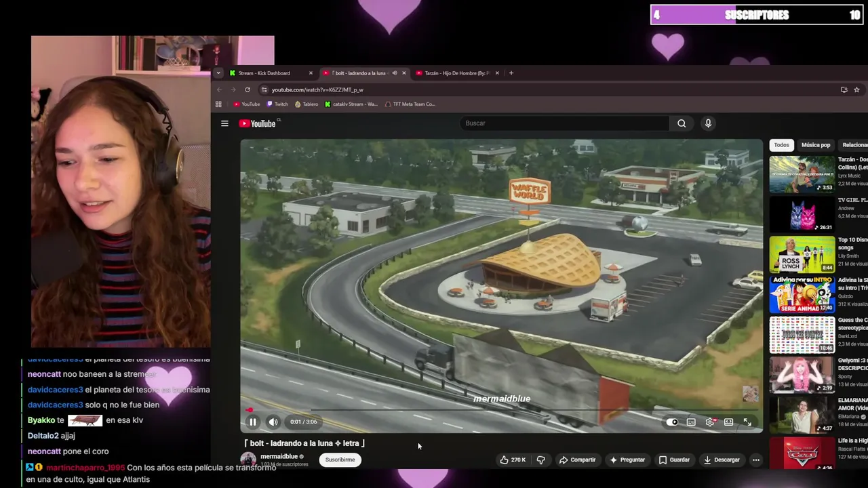Viewport: 868px width, 488px height.
Task: Open the Gwiyomi recommended video thumbnail
Action: (x=802, y=374)
